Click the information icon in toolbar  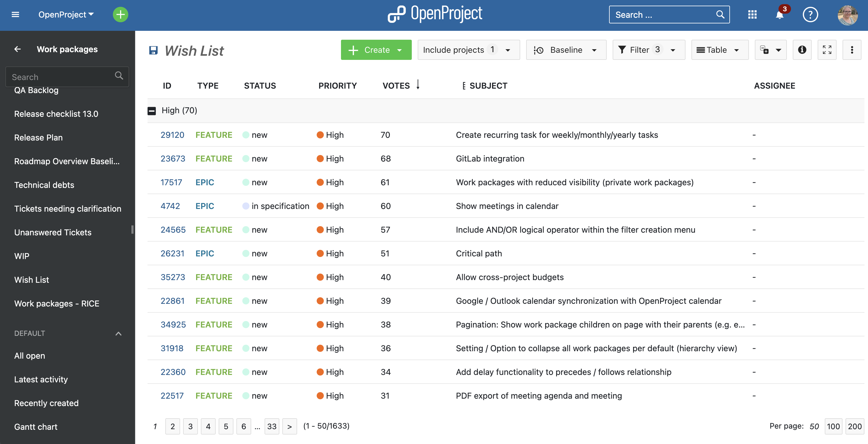click(x=802, y=50)
